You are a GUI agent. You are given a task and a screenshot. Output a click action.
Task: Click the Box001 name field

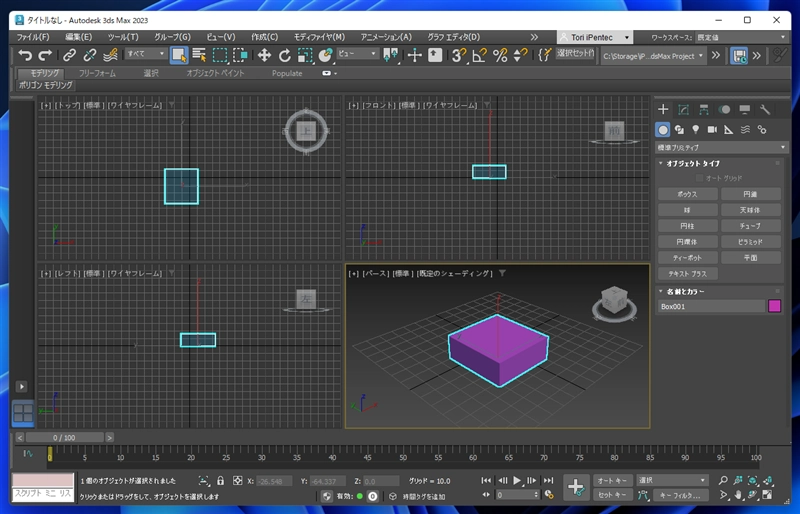pyautogui.click(x=711, y=306)
